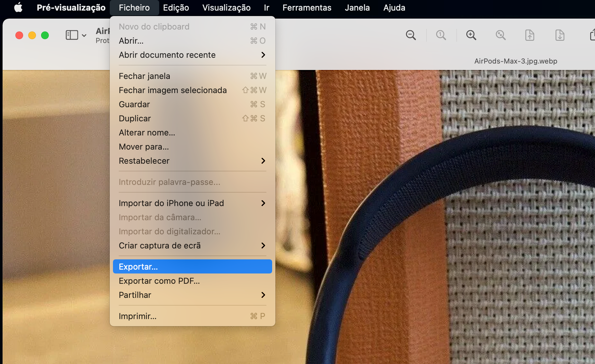Open the Partilhar submenu

point(192,295)
